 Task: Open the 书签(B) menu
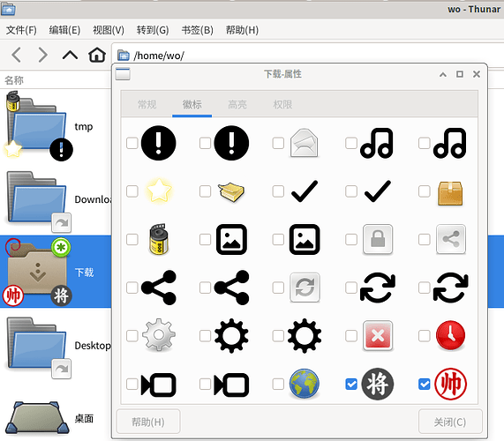click(x=198, y=30)
